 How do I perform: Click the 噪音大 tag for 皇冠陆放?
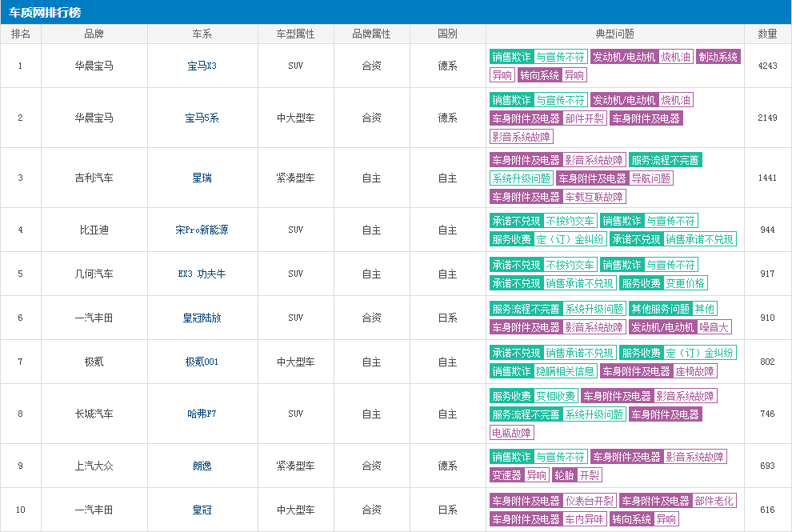[714, 327]
